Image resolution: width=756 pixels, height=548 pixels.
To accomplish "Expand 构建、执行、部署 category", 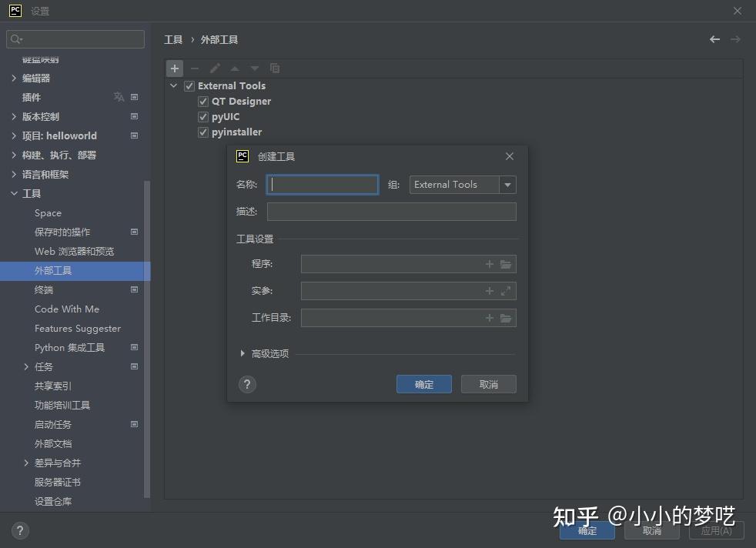I will point(14,155).
